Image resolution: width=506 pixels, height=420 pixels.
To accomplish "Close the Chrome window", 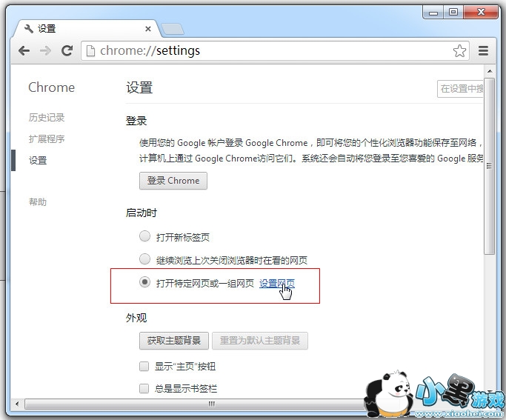I will point(481,13).
